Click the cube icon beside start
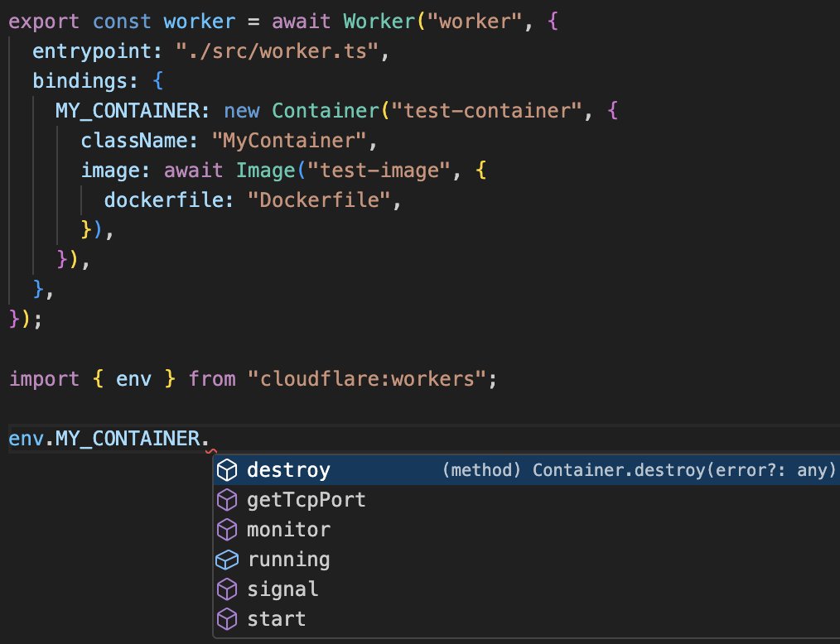Image resolution: width=840 pixels, height=644 pixels. point(227,619)
